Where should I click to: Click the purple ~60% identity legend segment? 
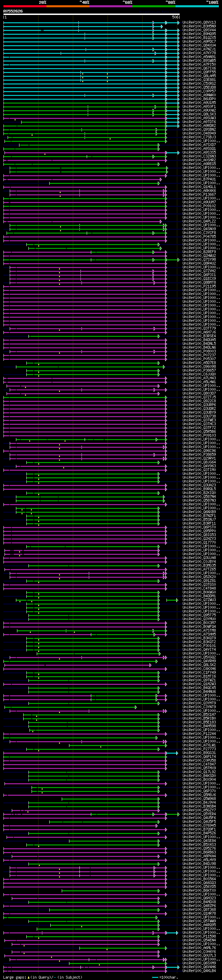point(111,7)
